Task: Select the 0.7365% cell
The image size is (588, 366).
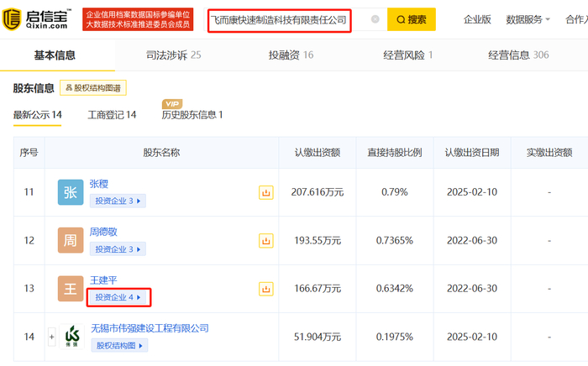Action: tap(395, 241)
